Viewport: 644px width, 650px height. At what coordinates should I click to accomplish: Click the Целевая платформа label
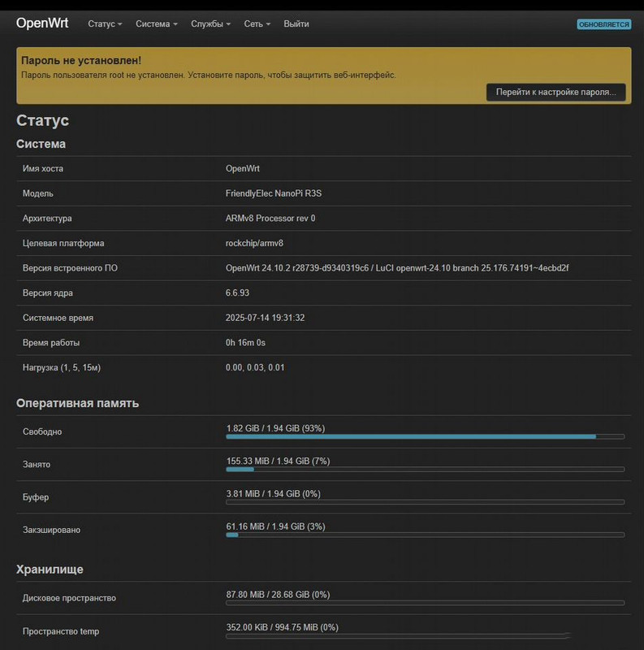click(63, 243)
